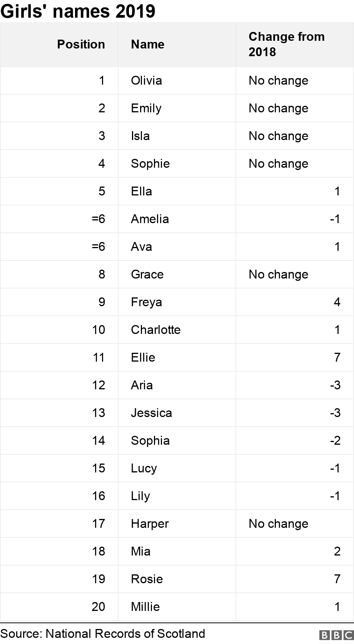354x644 pixels.
Task: Click the change value for Ellie
Action: point(337,357)
